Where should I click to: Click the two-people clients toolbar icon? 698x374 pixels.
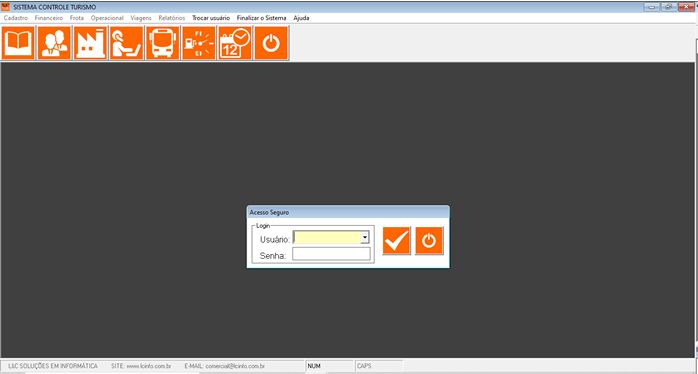tap(54, 43)
